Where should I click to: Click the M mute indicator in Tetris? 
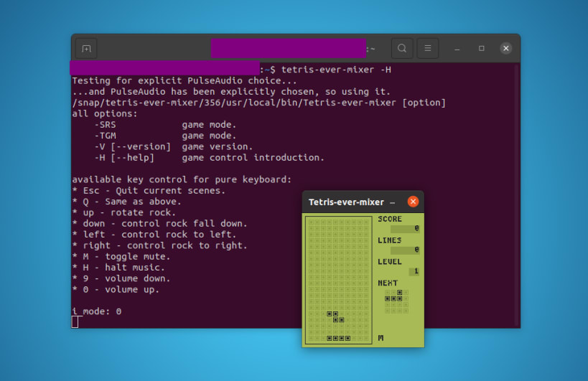tap(381, 338)
